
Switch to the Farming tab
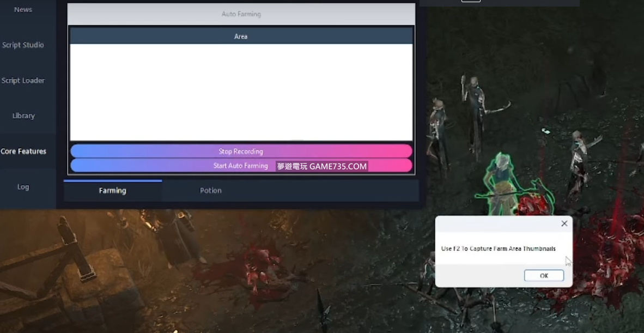click(113, 191)
